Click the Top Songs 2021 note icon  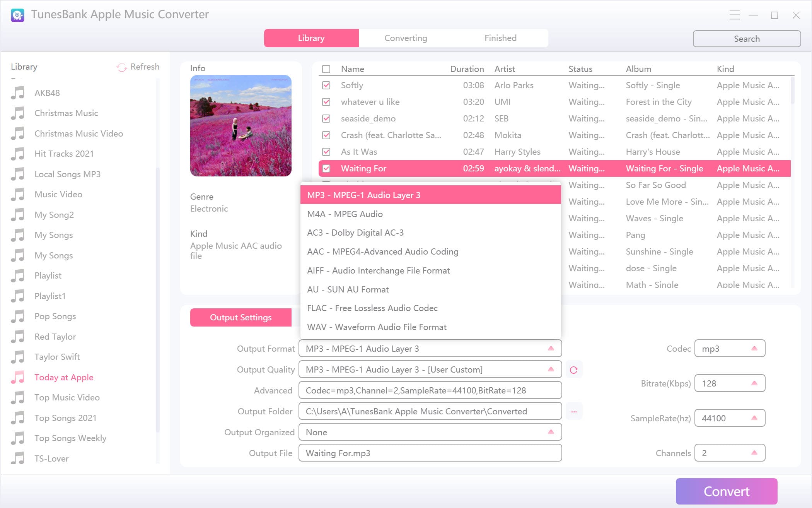(x=18, y=418)
